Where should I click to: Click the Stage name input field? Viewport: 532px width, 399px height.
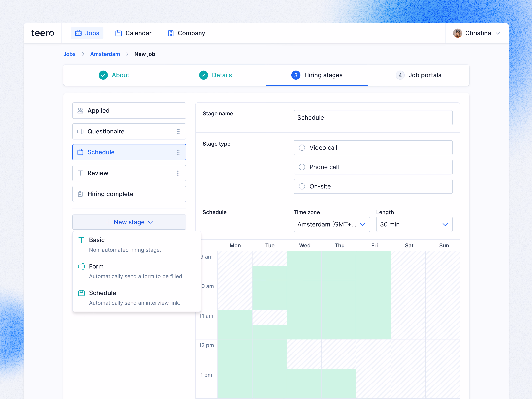point(373,118)
